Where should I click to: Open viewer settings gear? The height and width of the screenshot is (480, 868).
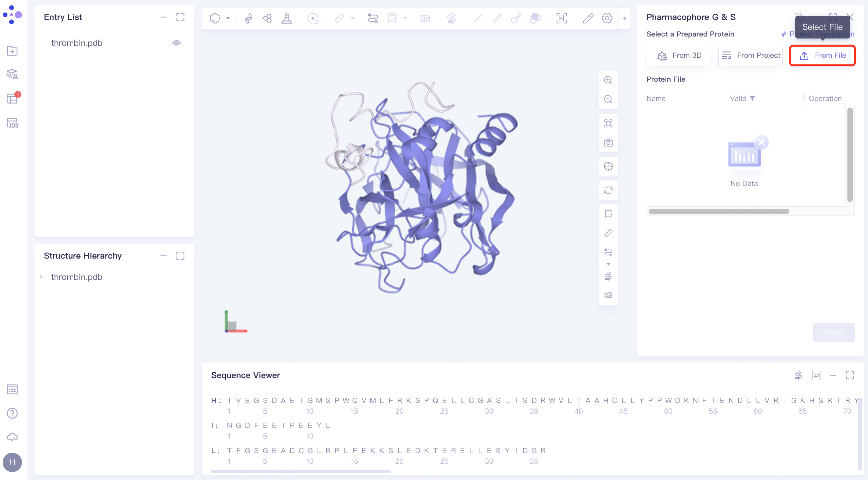pos(607,18)
